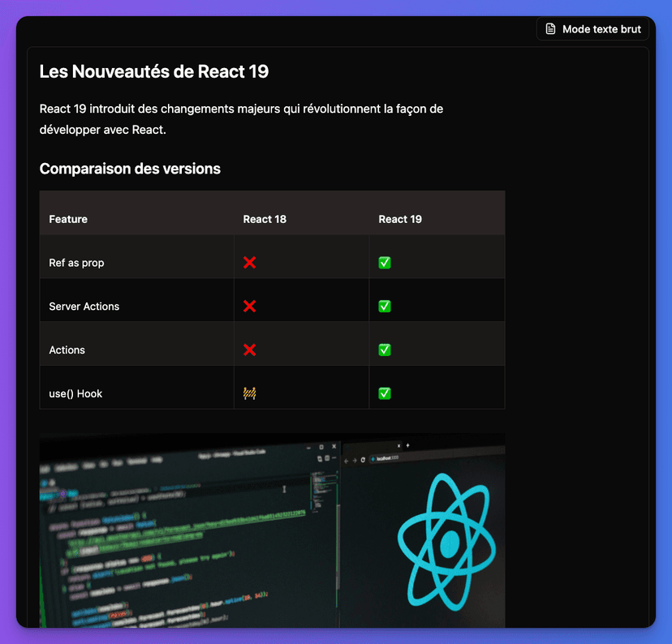This screenshot has height=644, width=672.
Task: Select the React 19 column header
Action: point(399,219)
